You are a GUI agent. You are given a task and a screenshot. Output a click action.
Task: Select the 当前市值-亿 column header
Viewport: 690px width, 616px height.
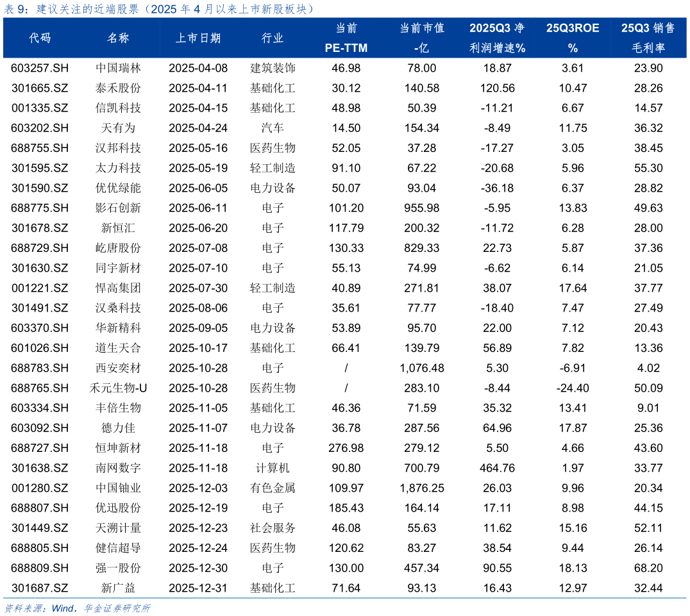[x=422, y=38]
